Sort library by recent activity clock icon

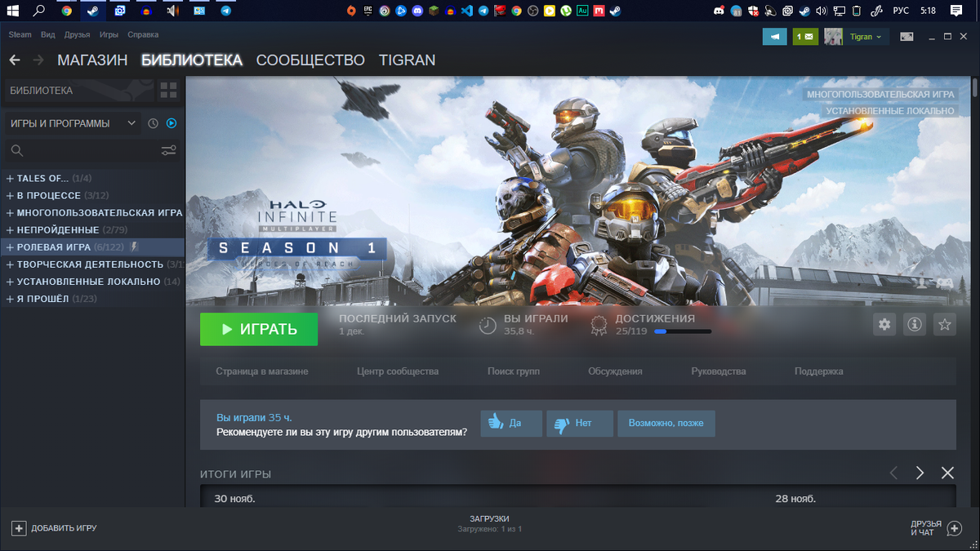[x=153, y=124]
